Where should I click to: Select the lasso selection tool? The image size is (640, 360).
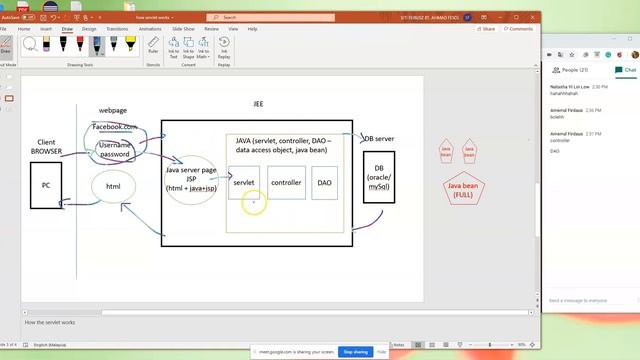tap(29, 44)
